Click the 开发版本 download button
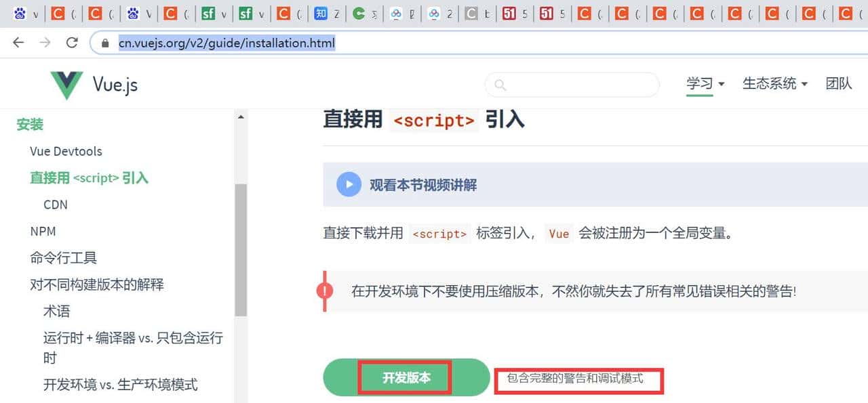The height and width of the screenshot is (403, 868). 406,377
